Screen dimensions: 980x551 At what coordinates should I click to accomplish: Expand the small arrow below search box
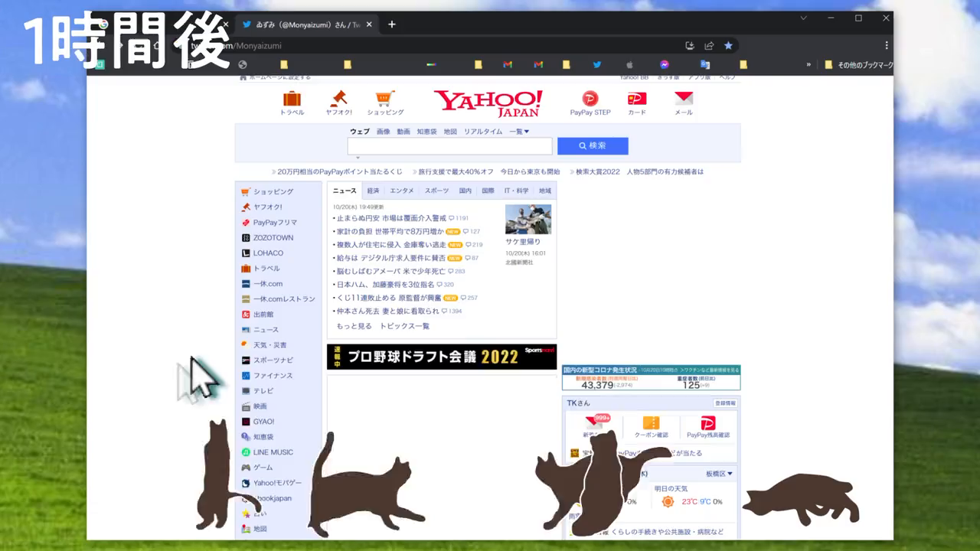click(358, 158)
